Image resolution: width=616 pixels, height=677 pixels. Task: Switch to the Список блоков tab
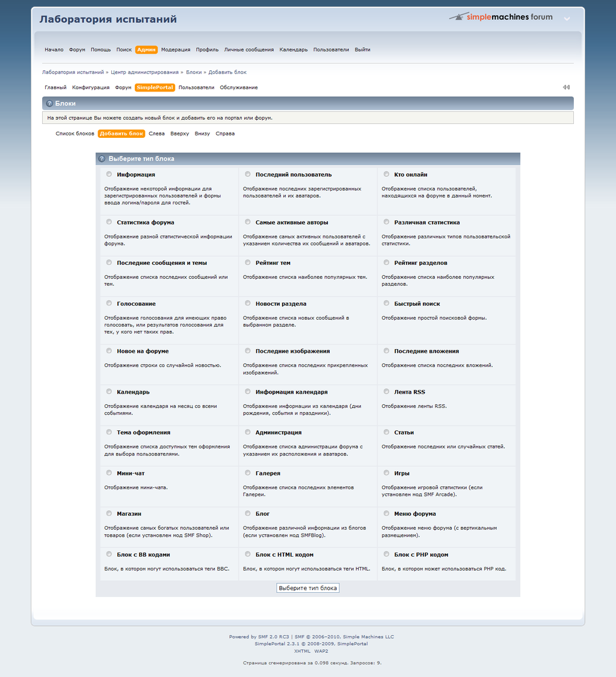75,134
